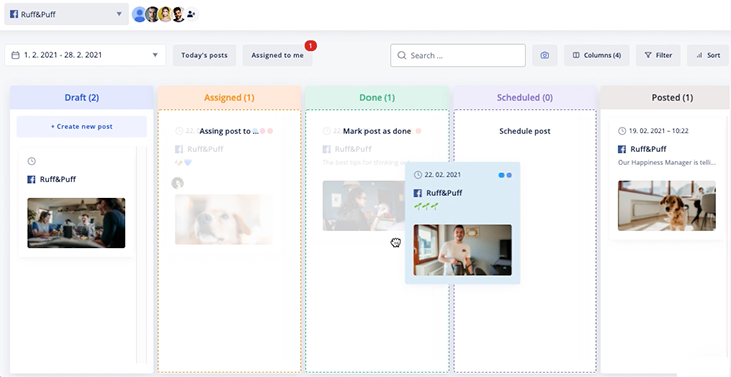The image size is (731, 377).
Task: Click 22. 02. 2021 date on dragged card
Action: 442,175
